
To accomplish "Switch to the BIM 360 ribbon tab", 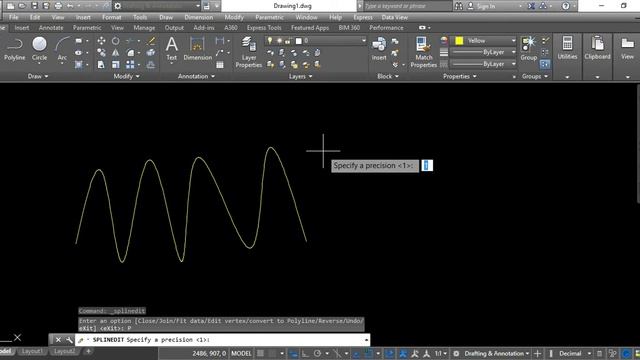I will (349, 28).
